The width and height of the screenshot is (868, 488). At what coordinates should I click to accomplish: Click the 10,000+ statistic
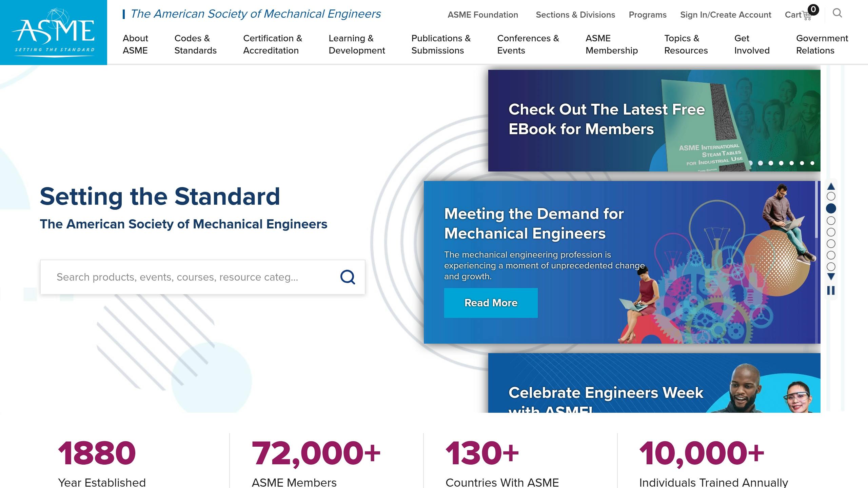tap(702, 453)
